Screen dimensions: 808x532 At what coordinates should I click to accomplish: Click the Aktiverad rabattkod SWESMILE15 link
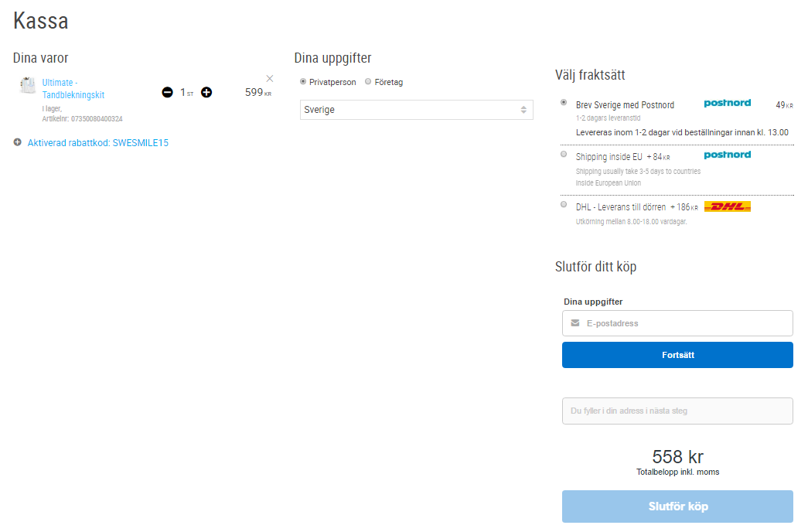[97, 143]
